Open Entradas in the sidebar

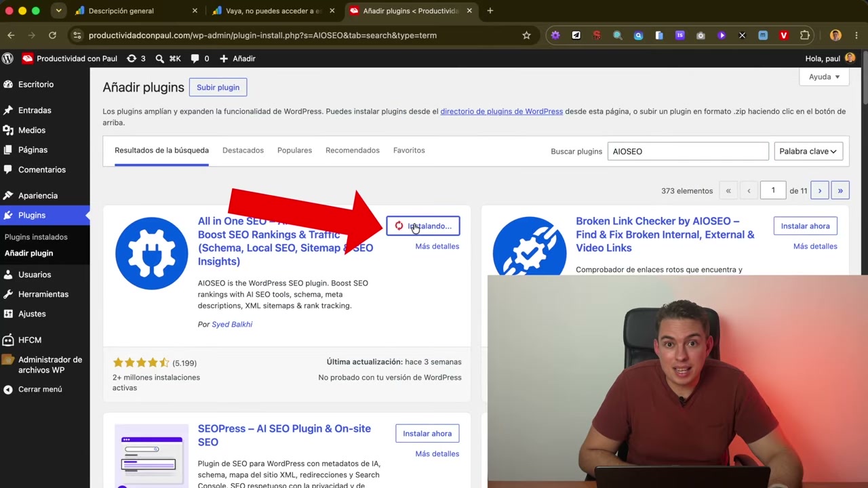click(35, 110)
